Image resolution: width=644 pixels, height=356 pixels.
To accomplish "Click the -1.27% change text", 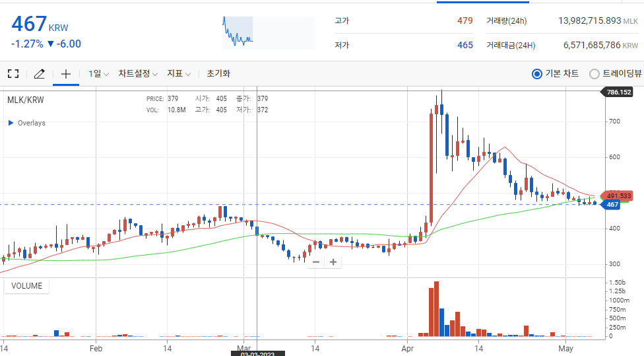I will [x=27, y=44].
